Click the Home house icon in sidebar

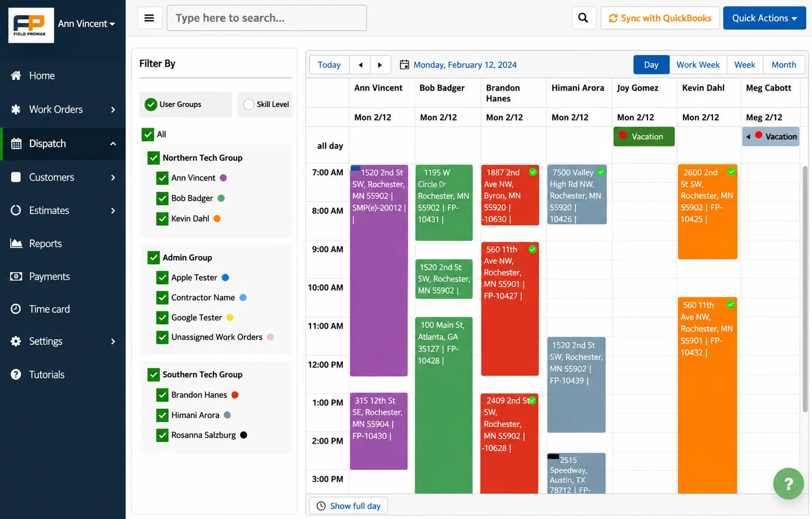tap(16, 76)
